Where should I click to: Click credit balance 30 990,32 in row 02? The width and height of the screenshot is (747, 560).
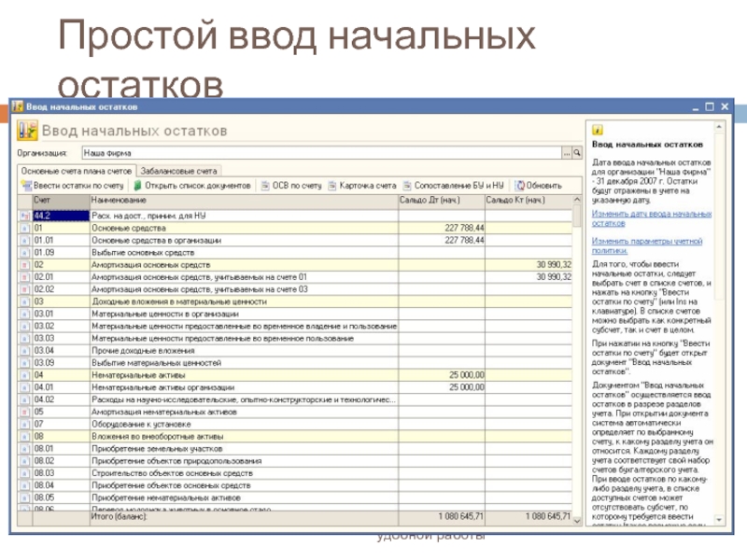[554, 265]
